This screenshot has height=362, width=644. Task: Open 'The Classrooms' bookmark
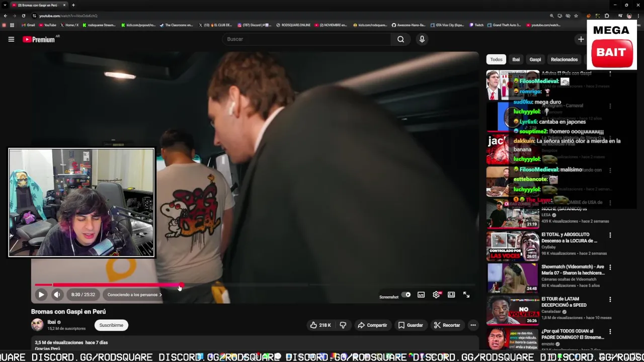176,25
